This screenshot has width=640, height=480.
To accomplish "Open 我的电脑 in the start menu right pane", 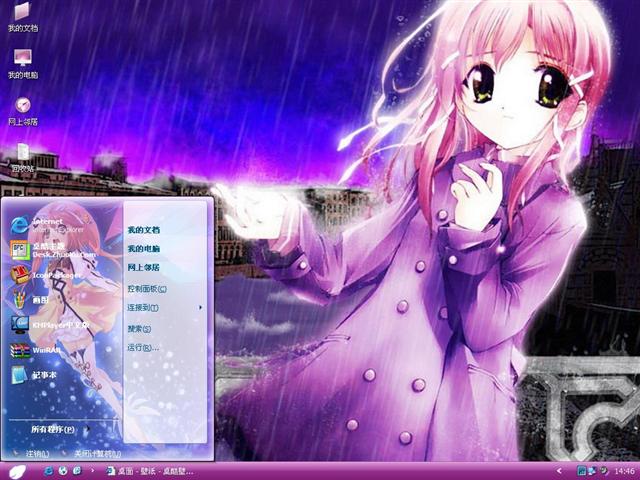I will [144, 249].
